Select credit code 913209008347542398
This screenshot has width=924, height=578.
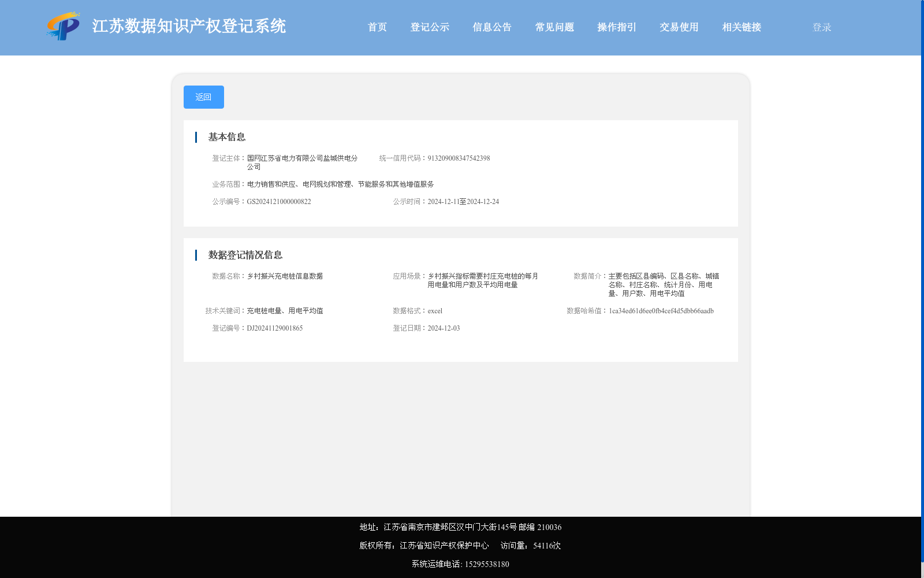click(x=459, y=158)
